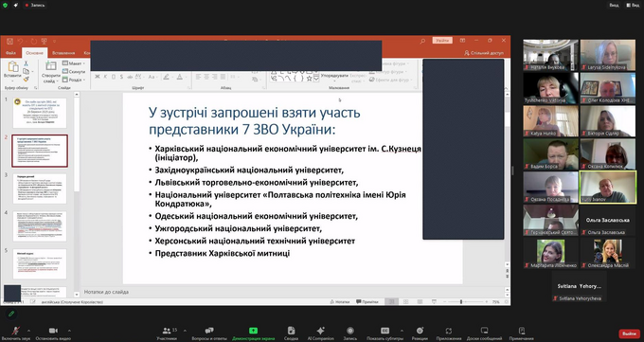Open the Макет layout dropdown in ribbon

(74, 63)
